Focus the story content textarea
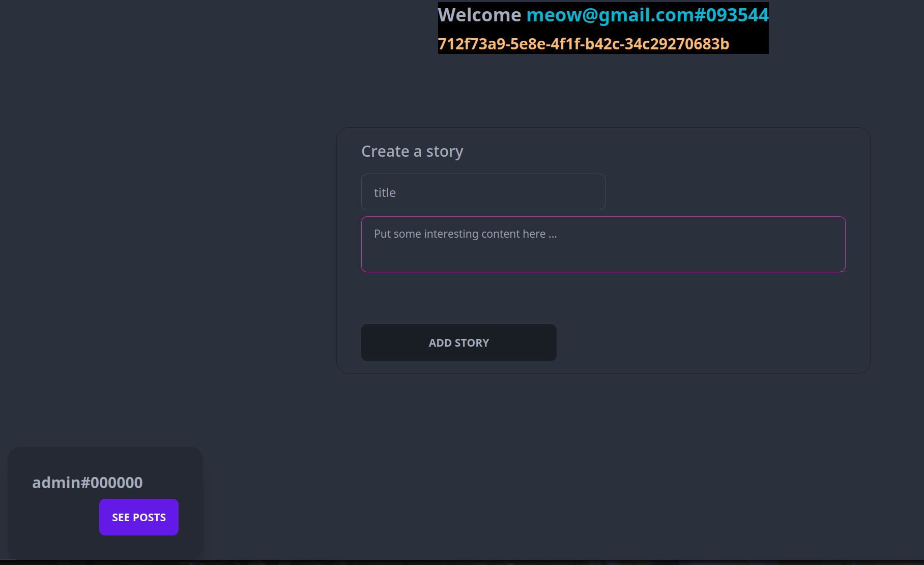The image size is (924, 565). click(x=603, y=244)
